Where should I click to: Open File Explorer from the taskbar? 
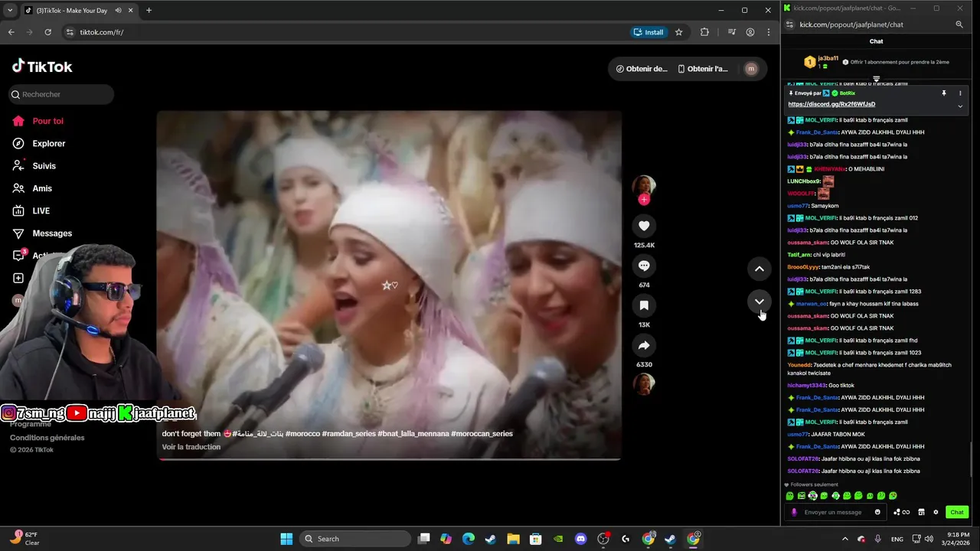[513, 539]
